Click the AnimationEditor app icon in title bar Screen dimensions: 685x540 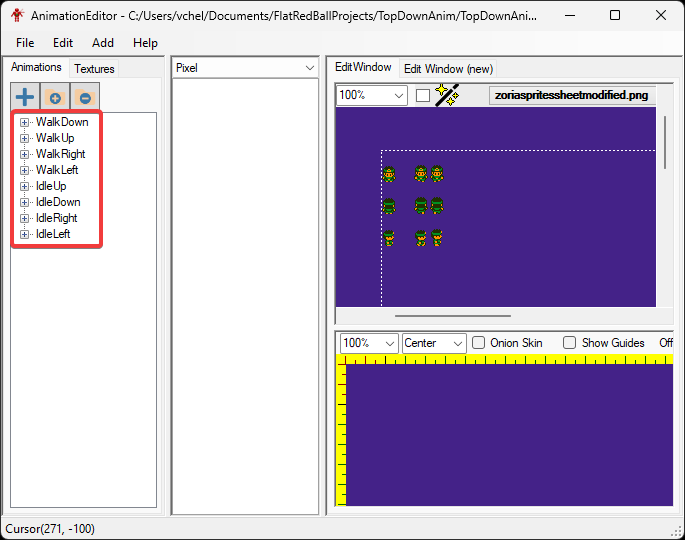click(16, 16)
